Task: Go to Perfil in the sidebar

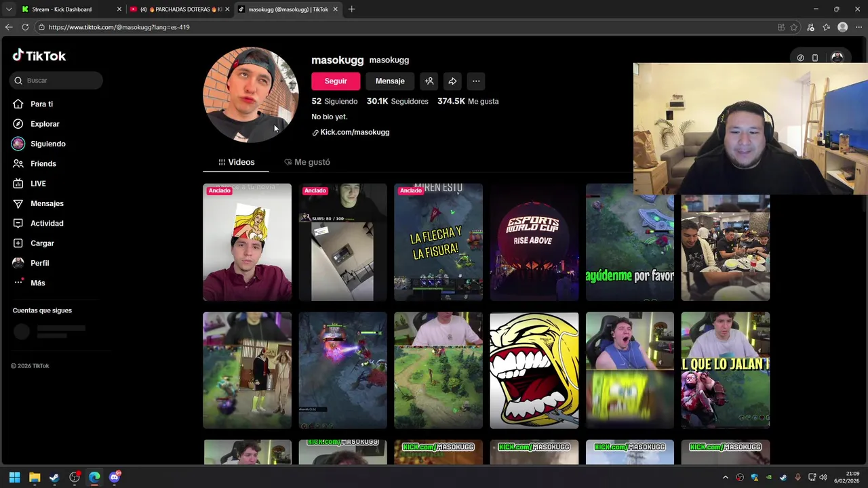Action: [x=31, y=263]
